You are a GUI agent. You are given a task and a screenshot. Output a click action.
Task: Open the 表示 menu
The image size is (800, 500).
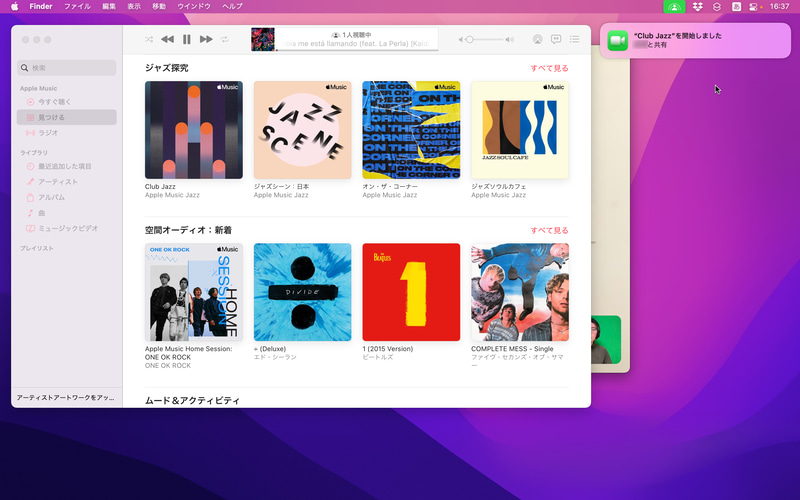point(134,7)
